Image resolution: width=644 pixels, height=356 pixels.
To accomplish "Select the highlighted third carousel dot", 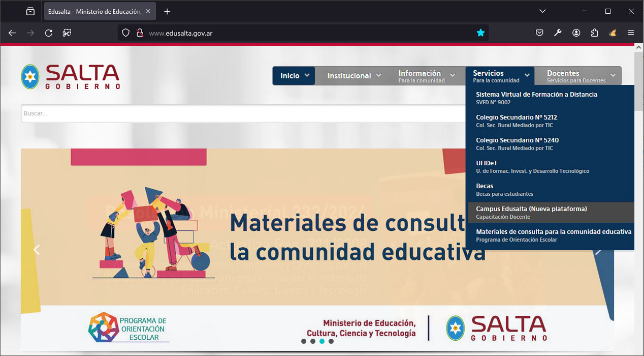I will (x=322, y=341).
